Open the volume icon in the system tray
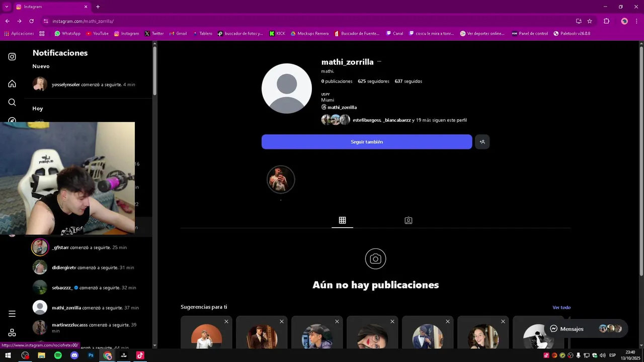644x362 pixels. (603, 355)
